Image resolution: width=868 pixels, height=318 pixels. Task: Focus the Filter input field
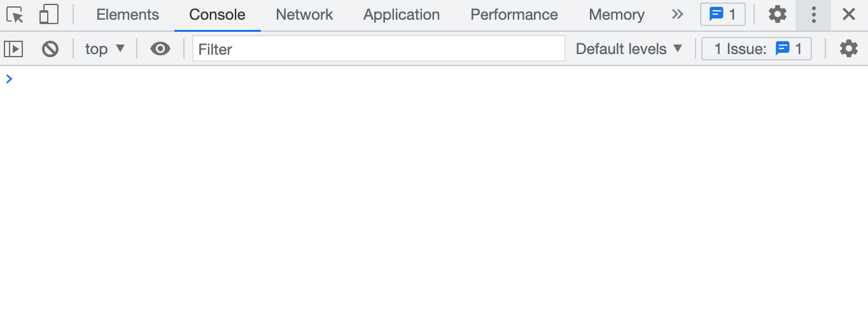click(x=379, y=49)
